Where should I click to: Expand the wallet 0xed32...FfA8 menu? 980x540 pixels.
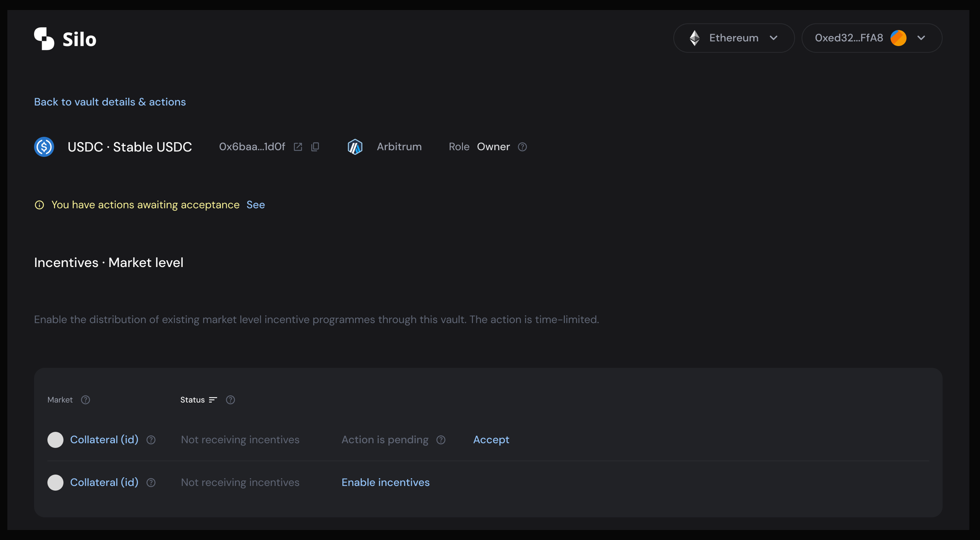(x=921, y=38)
